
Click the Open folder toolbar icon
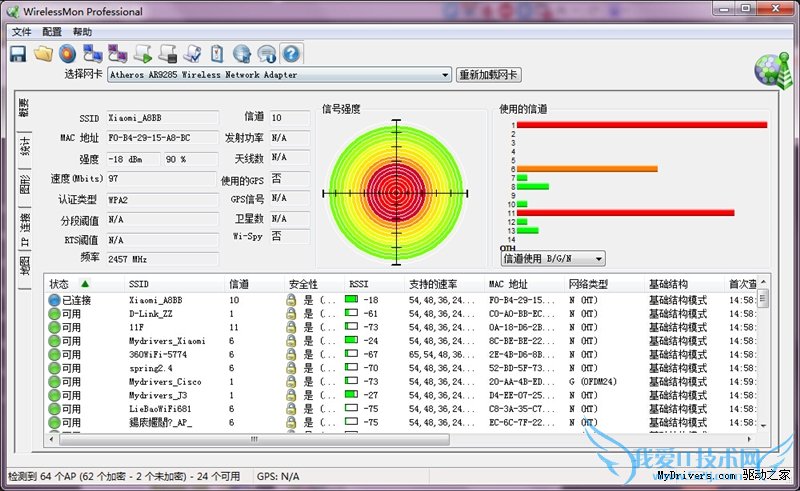43,53
